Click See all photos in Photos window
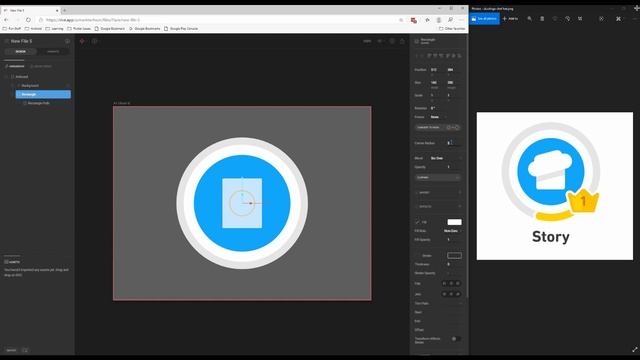640x360 pixels. [484, 19]
